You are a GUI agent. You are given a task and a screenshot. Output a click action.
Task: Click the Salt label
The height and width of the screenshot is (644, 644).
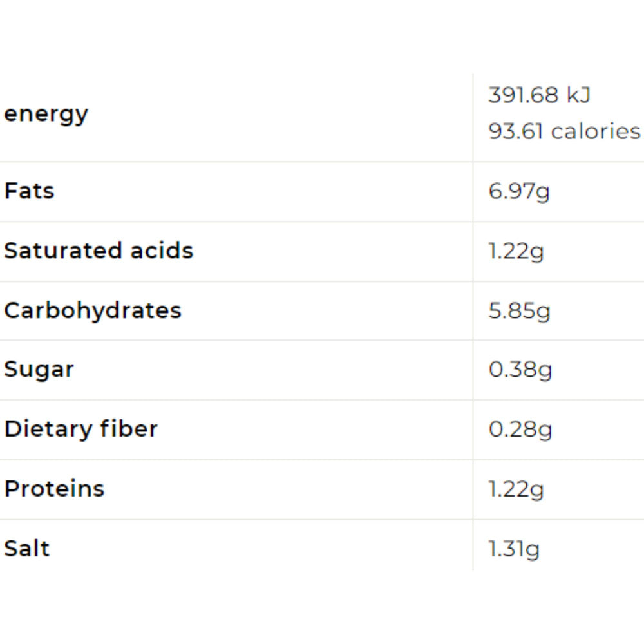(x=26, y=549)
